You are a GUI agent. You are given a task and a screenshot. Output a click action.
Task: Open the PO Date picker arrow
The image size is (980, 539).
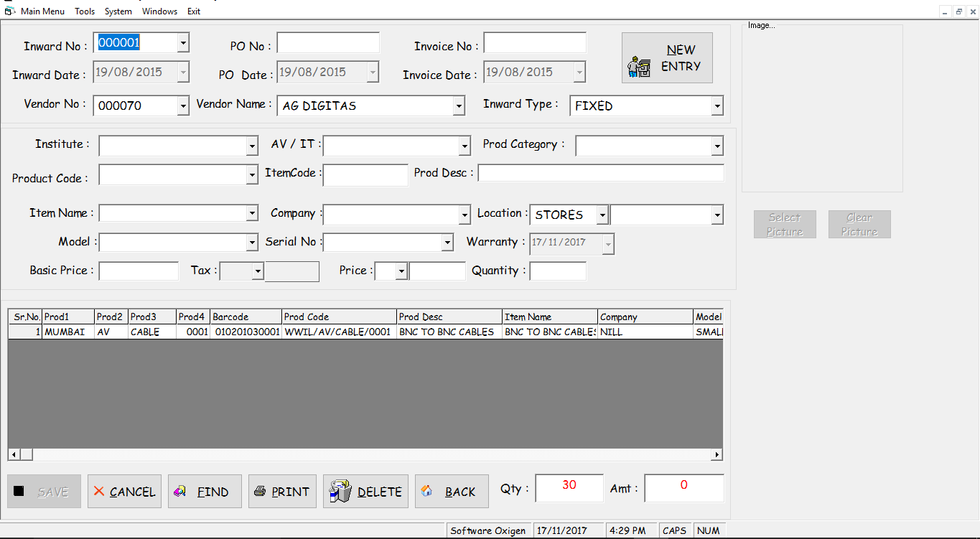click(373, 72)
